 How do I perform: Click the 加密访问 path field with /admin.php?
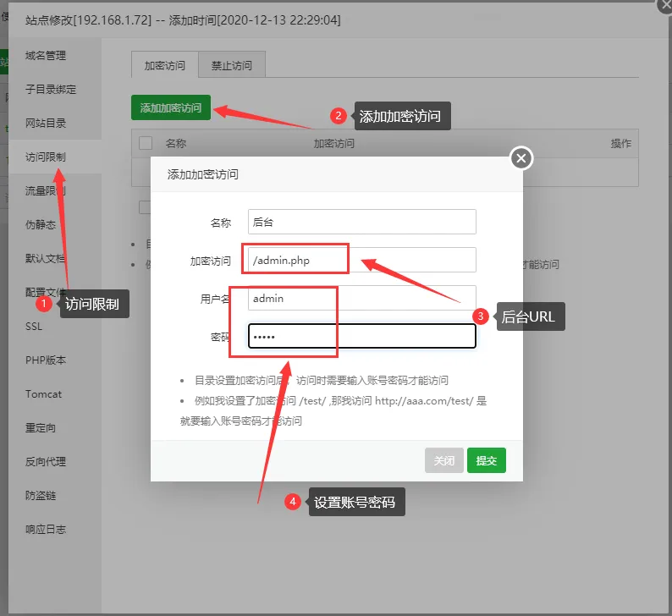361,260
